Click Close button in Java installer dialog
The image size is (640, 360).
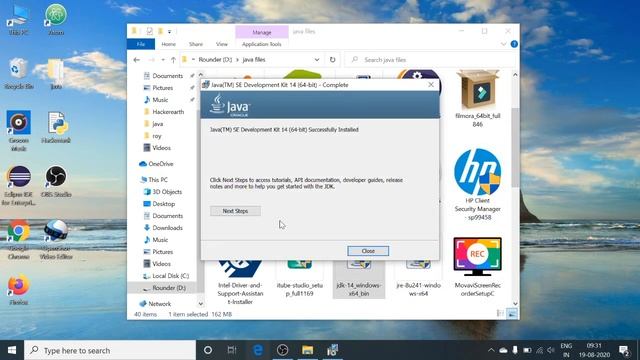(x=368, y=251)
